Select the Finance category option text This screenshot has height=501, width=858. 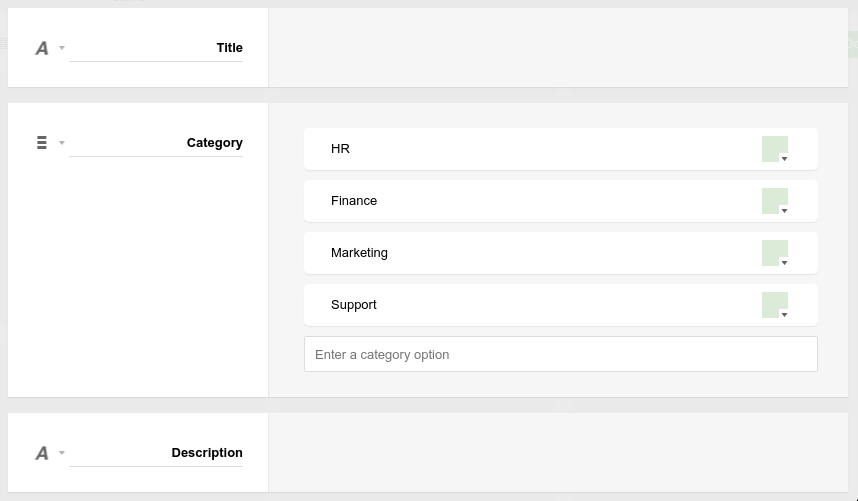354,201
